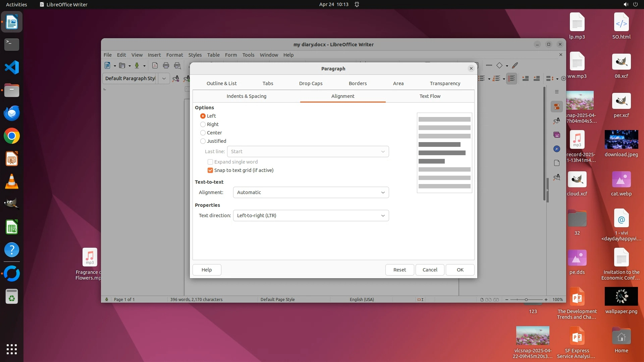Open Toggle Print Preview icon
The width and height of the screenshot is (644, 362).
tap(177, 66)
